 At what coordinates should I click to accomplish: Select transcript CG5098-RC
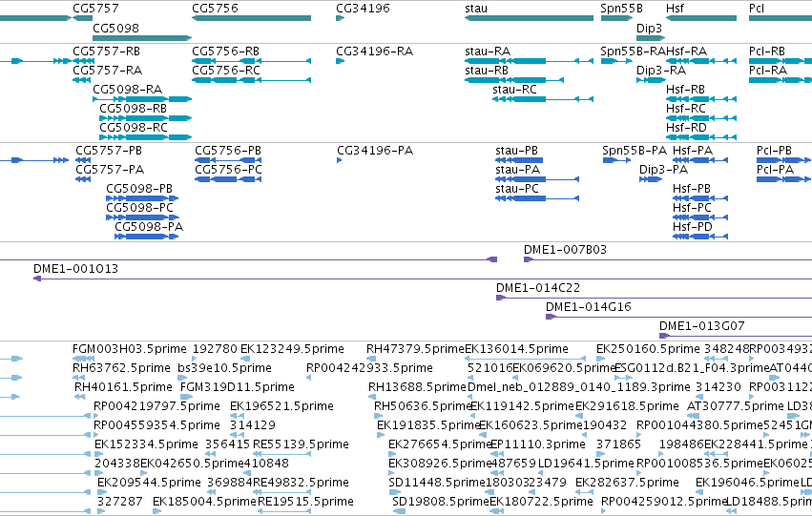(133, 128)
